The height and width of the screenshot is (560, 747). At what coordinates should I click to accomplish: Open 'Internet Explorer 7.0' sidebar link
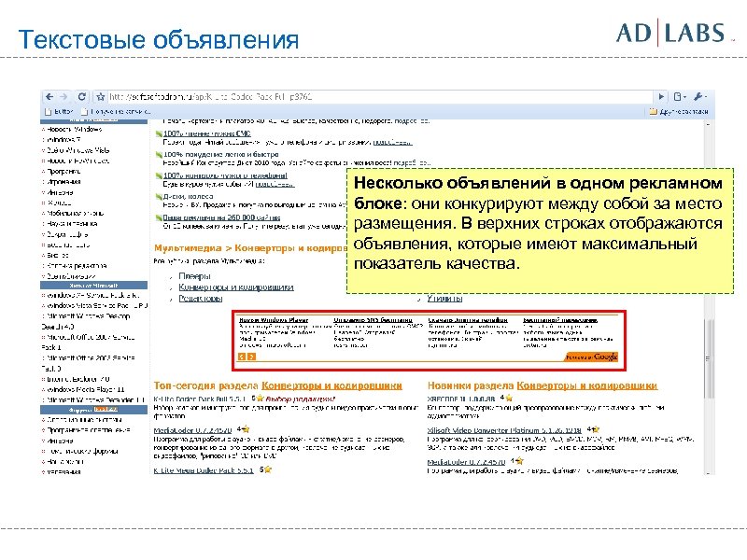click(x=78, y=379)
